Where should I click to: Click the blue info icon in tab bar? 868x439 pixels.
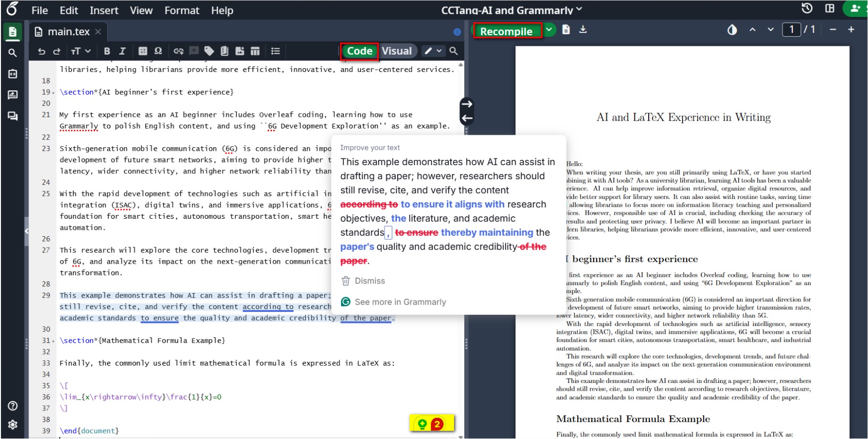(457, 32)
